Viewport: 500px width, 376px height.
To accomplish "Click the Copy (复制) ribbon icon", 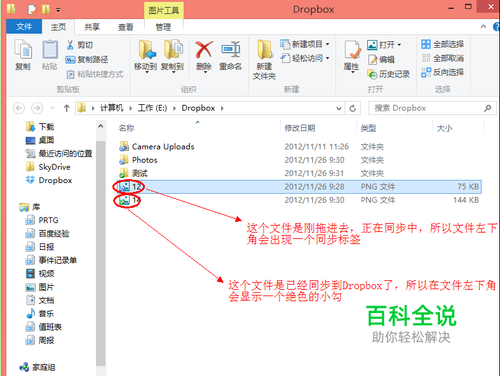I will [23, 54].
